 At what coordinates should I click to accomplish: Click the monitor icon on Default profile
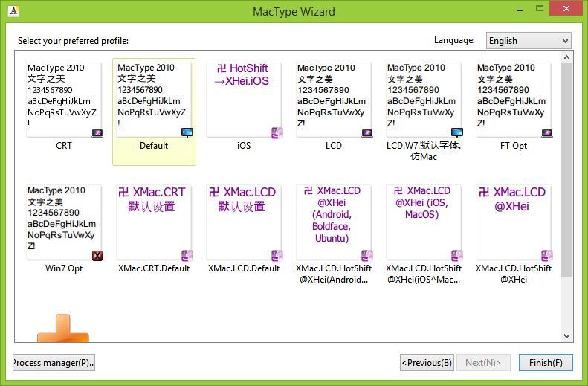pyautogui.click(x=187, y=133)
